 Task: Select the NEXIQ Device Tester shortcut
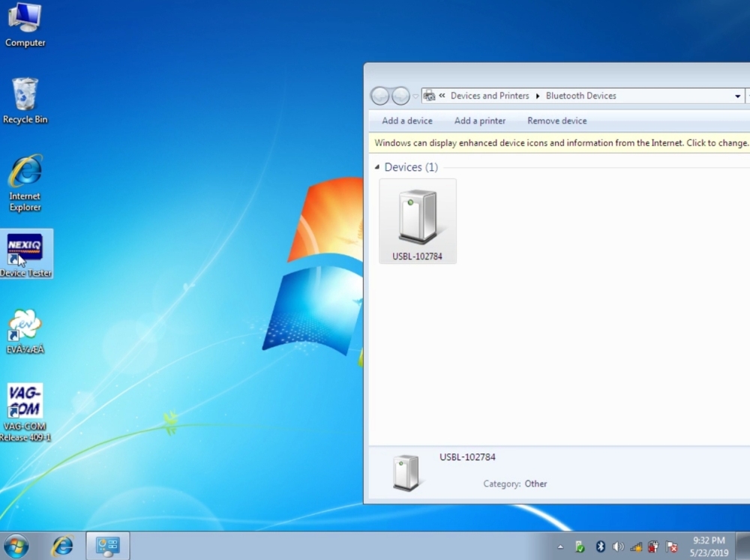pos(25,254)
